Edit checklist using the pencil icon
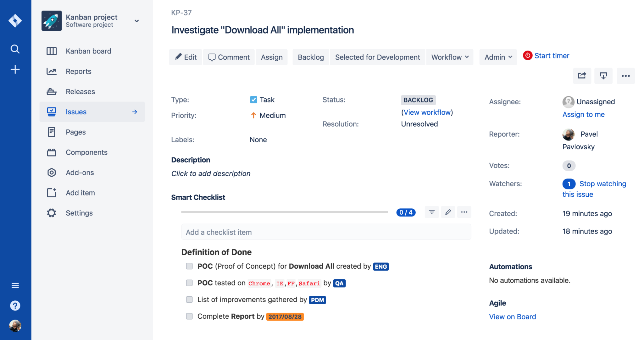 448,212
